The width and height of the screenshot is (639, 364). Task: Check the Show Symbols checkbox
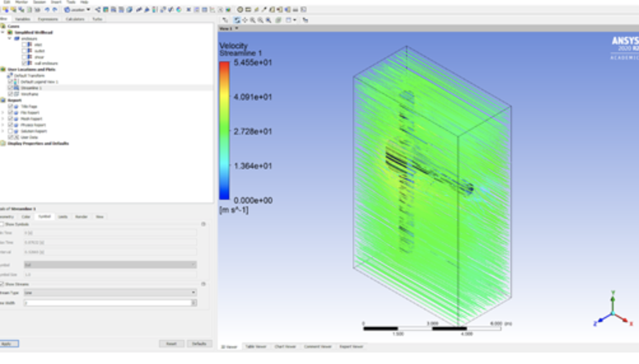2,224
